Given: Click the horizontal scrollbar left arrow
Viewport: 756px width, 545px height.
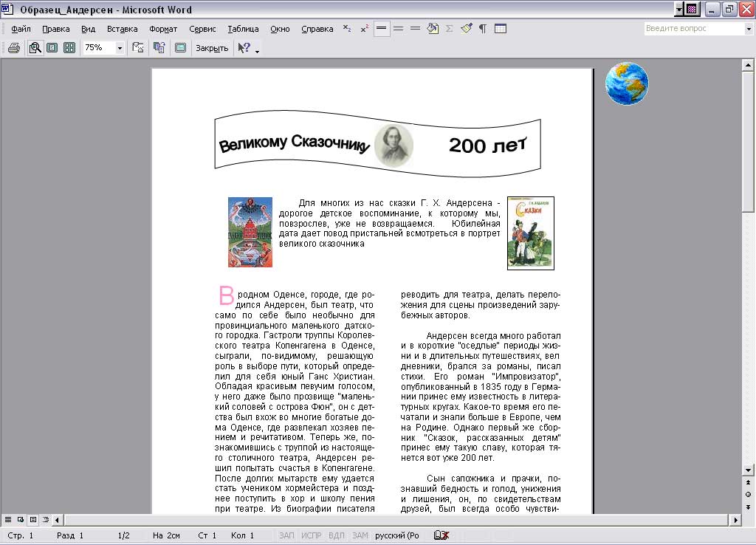Looking at the screenshot, I should click(x=58, y=520).
